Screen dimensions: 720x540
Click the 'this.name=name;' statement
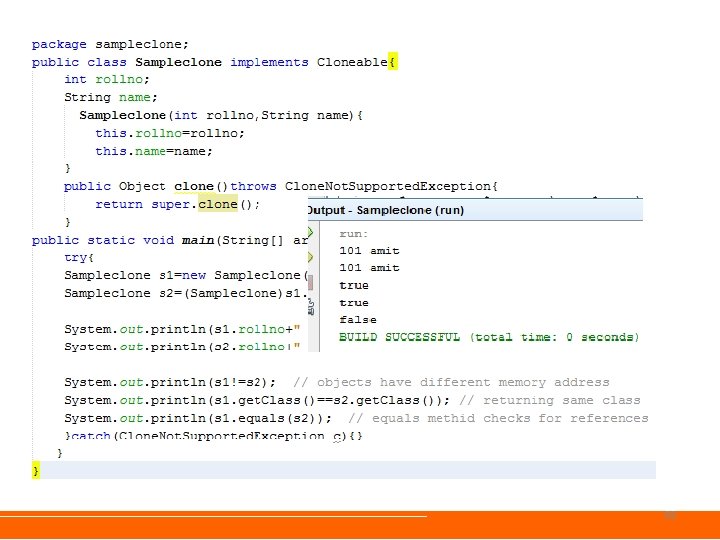click(x=154, y=151)
